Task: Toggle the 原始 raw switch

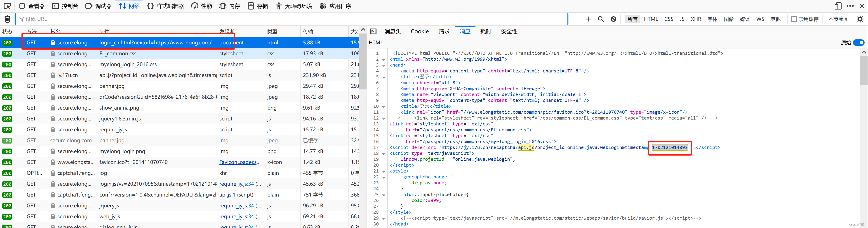Action: (x=859, y=43)
